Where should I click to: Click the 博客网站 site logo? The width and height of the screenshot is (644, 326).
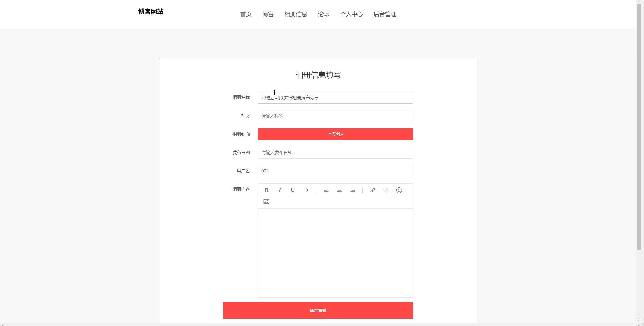coord(151,12)
